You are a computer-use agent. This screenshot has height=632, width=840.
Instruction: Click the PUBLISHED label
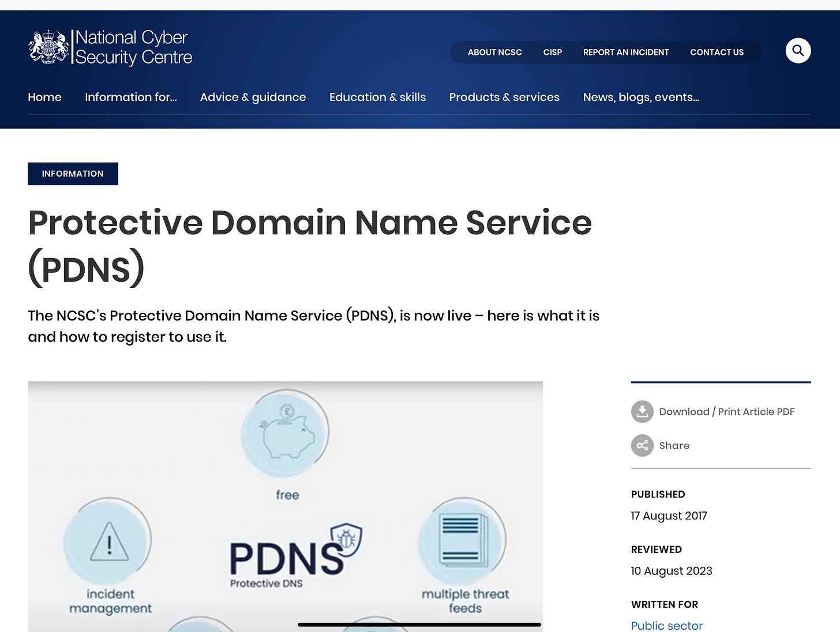658,494
